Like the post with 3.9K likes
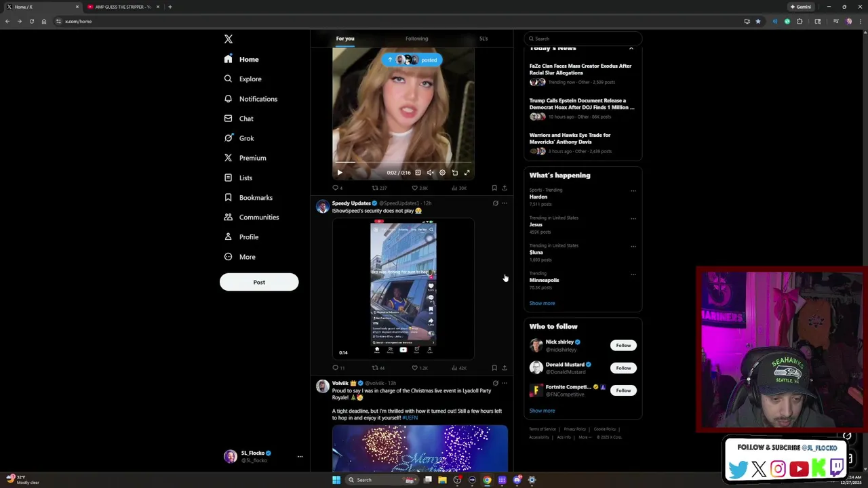The image size is (868, 488). (x=420, y=188)
